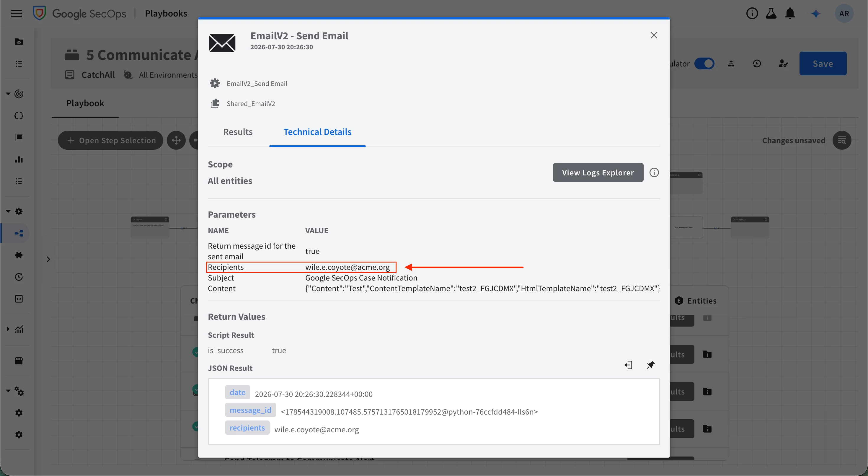Image resolution: width=868 pixels, height=476 pixels.
Task: Toggle the Simulator switch
Action: click(x=704, y=63)
